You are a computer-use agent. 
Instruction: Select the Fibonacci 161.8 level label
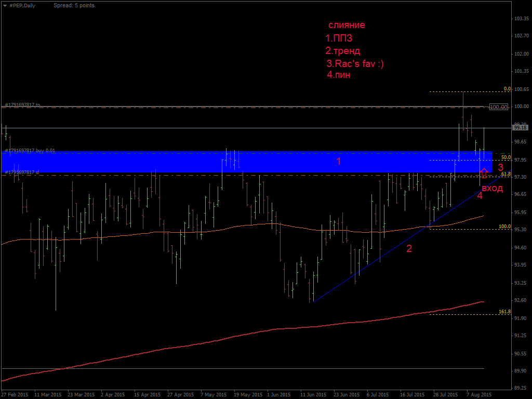pos(504,312)
